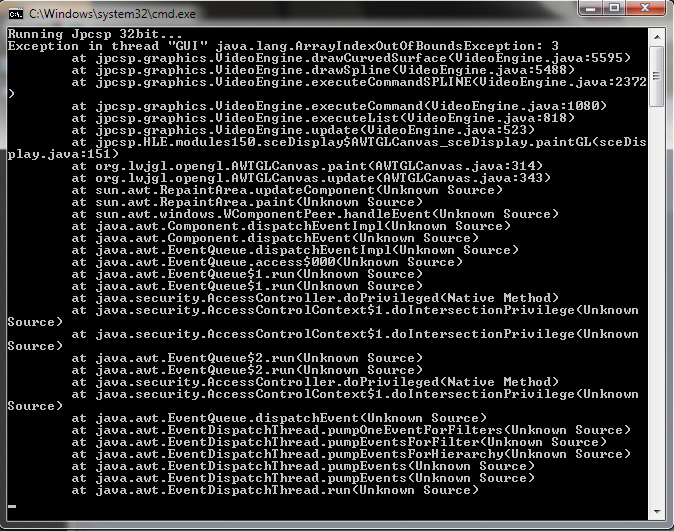Click the line 'Running Jpcsp 32bit...'
The width and height of the screenshot is (674, 531).
pyautogui.click(x=95, y=34)
